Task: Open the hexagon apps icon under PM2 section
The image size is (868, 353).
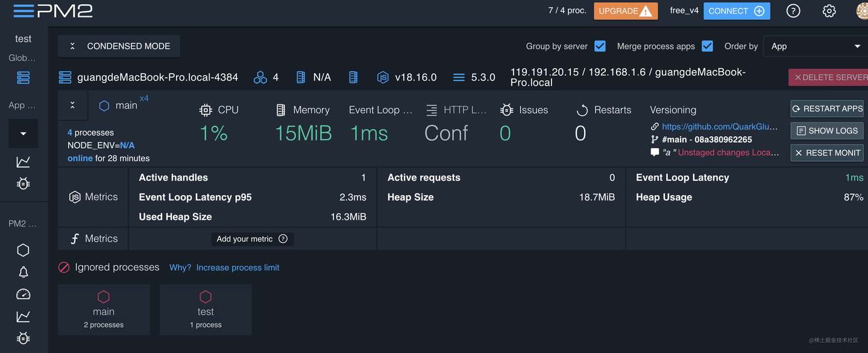Action: click(23, 249)
